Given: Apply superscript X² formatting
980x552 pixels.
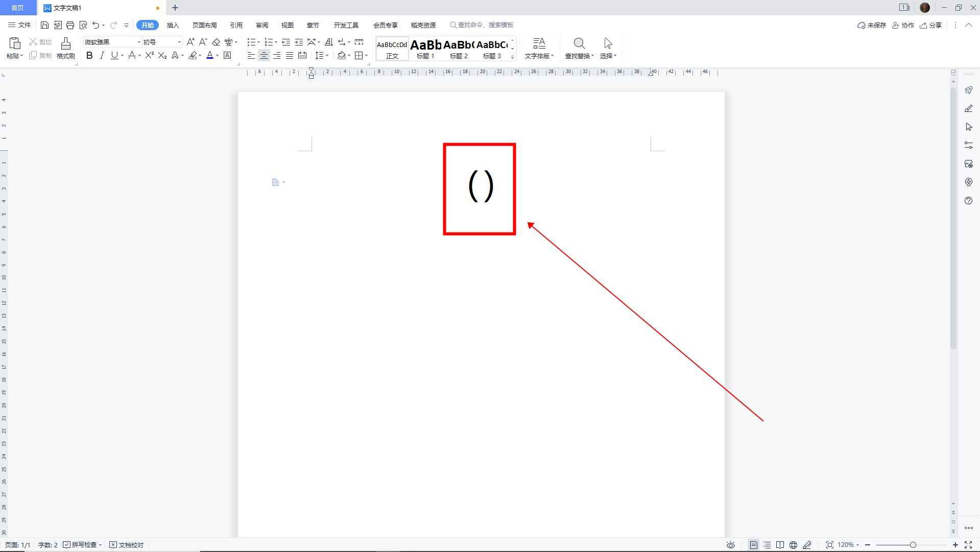Looking at the screenshot, I should 149,55.
